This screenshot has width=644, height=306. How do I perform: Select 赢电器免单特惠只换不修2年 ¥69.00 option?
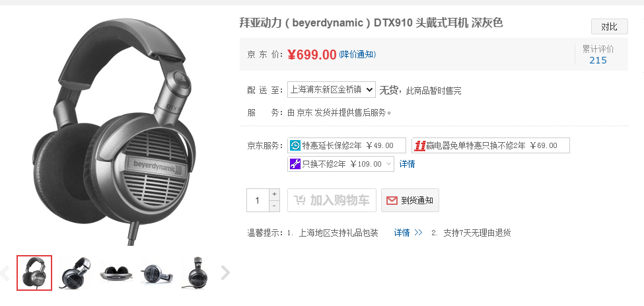(491, 145)
